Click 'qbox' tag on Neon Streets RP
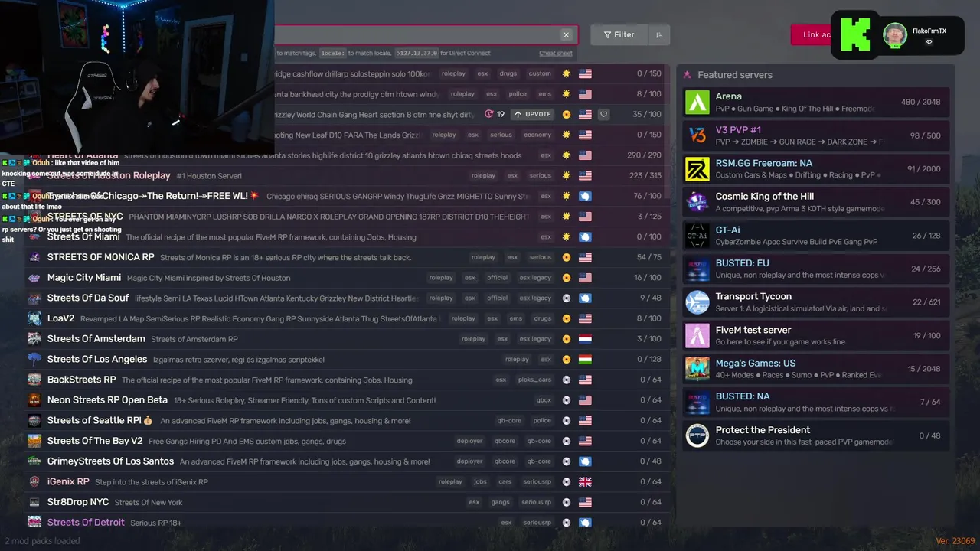The height and width of the screenshot is (551, 980). point(544,400)
